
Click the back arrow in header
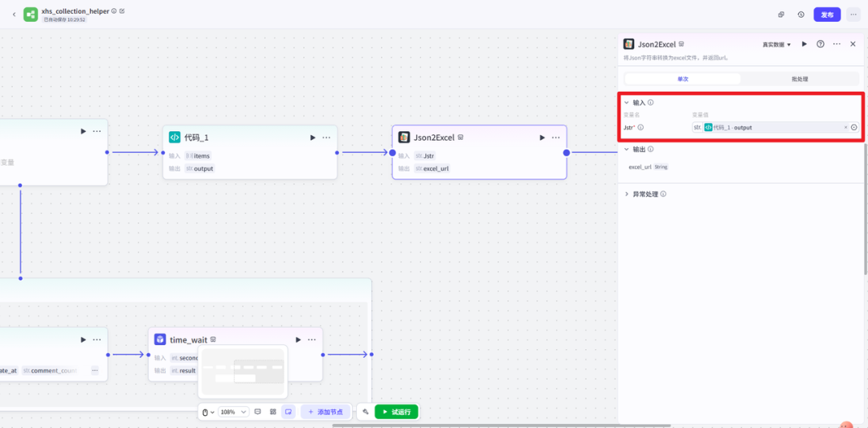[x=14, y=14]
